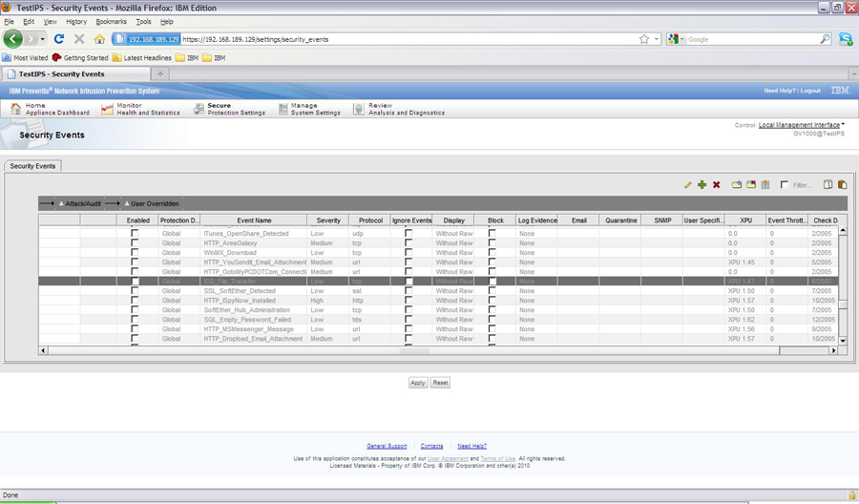Open Manage System Settings navigation item

tap(309, 109)
